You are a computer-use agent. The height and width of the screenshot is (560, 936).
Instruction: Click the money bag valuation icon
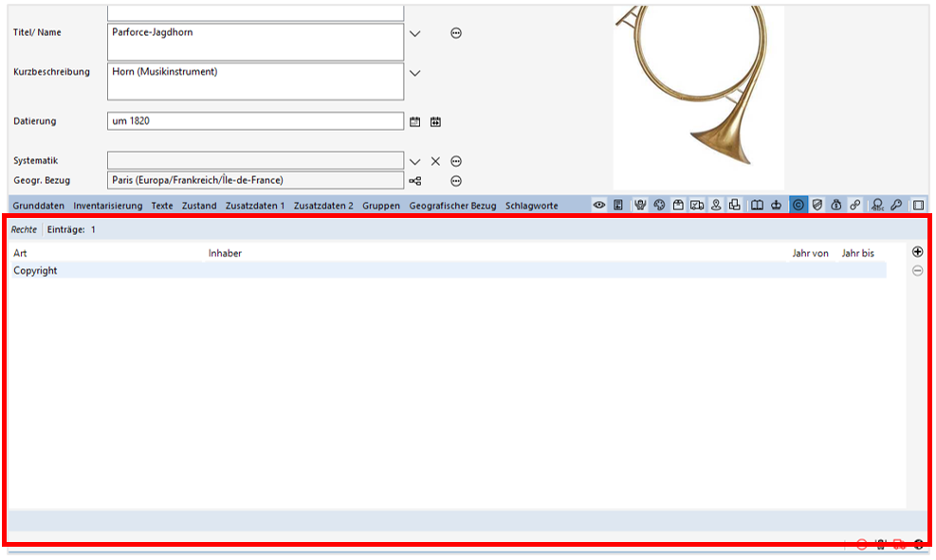(836, 204)
